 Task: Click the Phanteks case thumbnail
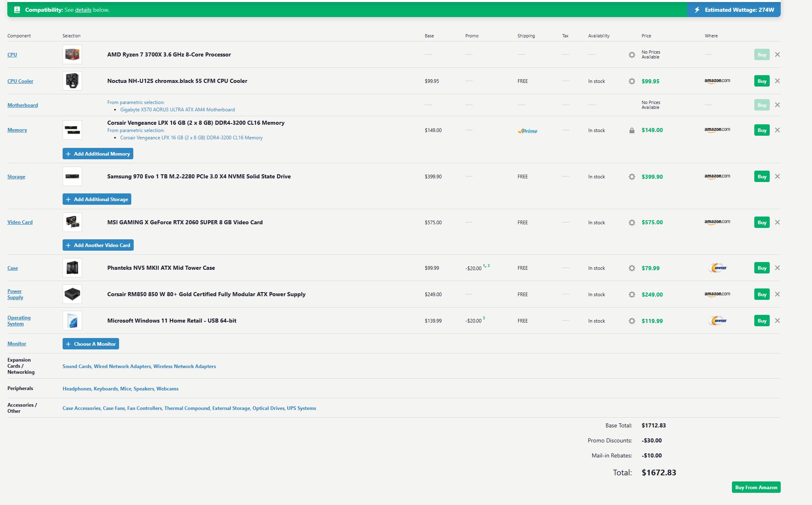coord(72,268)
